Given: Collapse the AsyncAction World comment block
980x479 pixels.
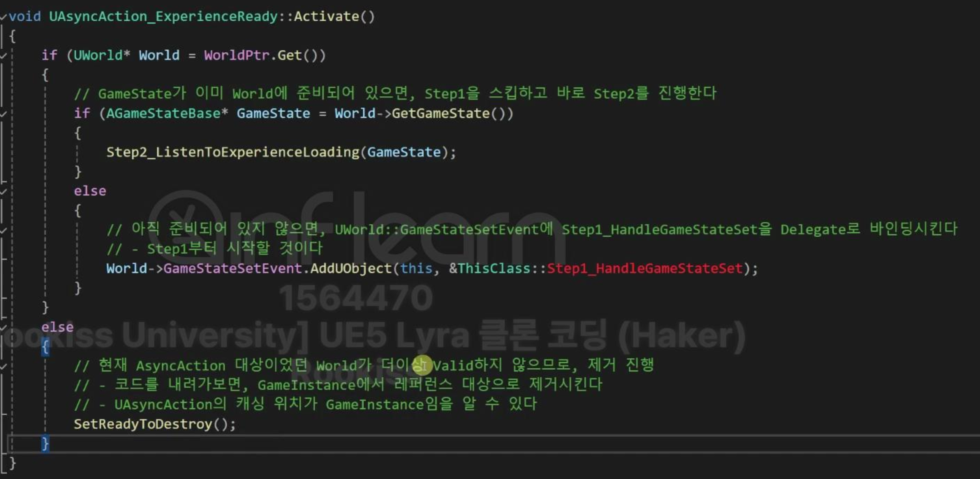Looking at the screenshot, I should click(x=3, y=366).
